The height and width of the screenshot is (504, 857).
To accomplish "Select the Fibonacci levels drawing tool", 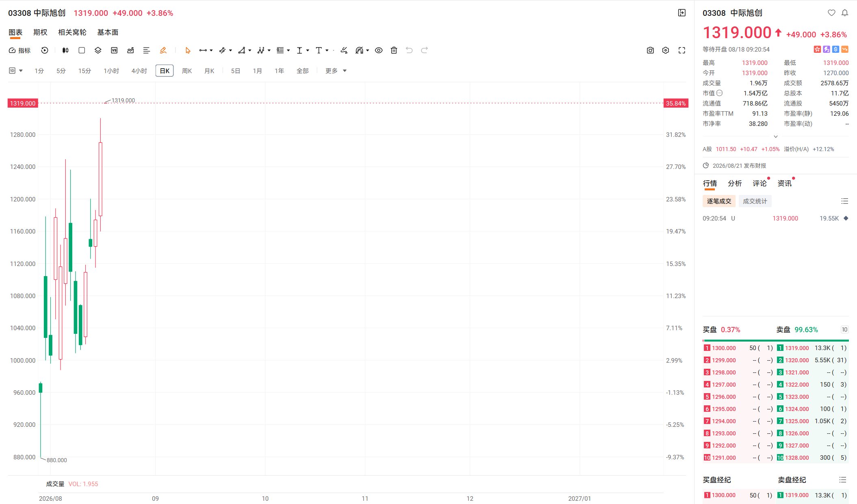I will click(280, 50).
